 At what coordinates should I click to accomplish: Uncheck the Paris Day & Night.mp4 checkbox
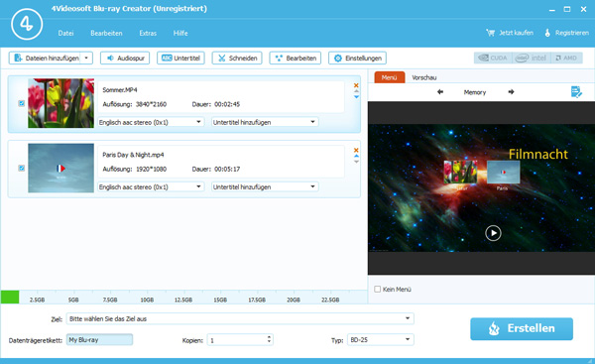pos(22,168)
